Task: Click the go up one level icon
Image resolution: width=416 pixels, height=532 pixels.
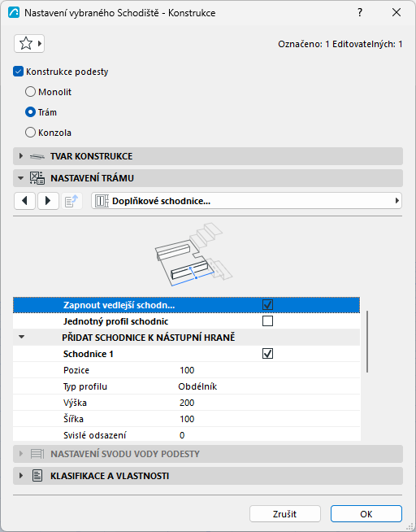Action: (x=71, y=201)
